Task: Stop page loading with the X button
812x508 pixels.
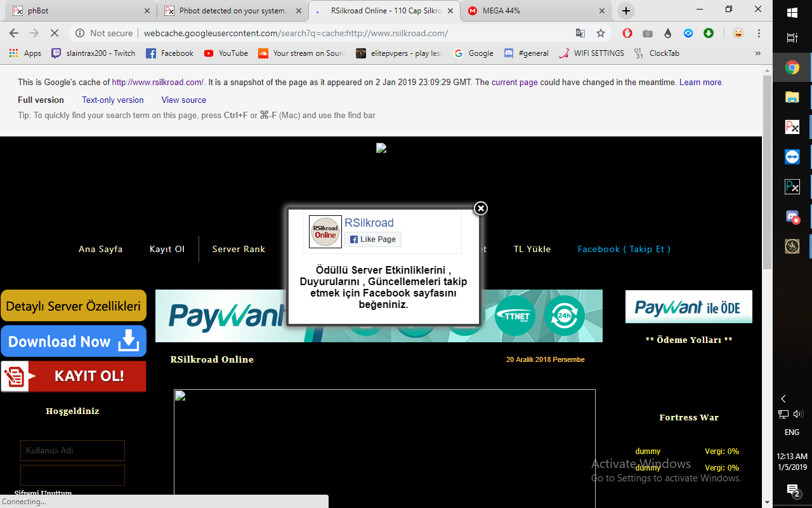Action: pos(55,33)
